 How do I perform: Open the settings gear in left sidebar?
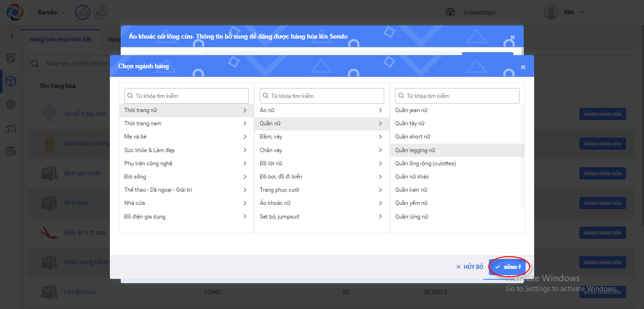pos(10,105)
